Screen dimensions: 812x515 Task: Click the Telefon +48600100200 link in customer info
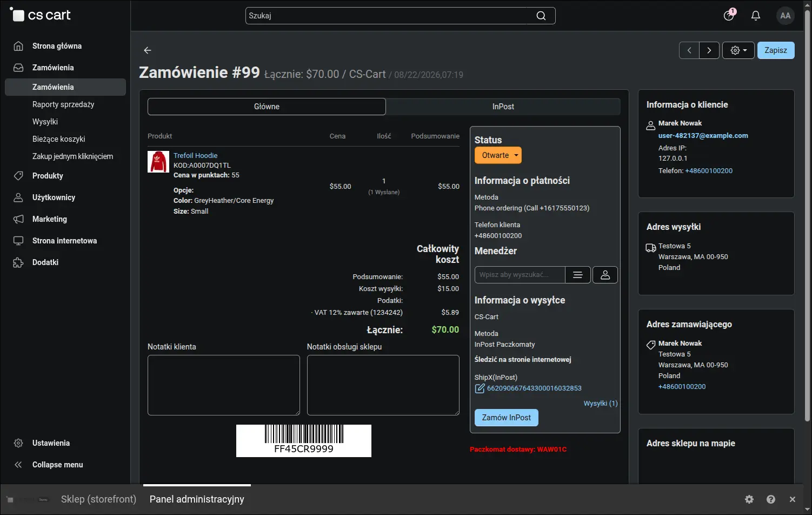click(x=709, y=171)
